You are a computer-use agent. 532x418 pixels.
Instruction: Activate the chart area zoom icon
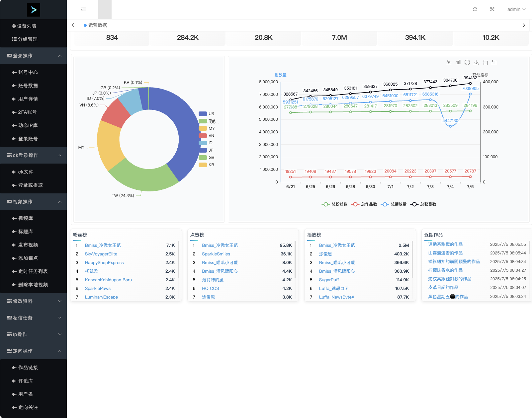[x=485, y=62]
